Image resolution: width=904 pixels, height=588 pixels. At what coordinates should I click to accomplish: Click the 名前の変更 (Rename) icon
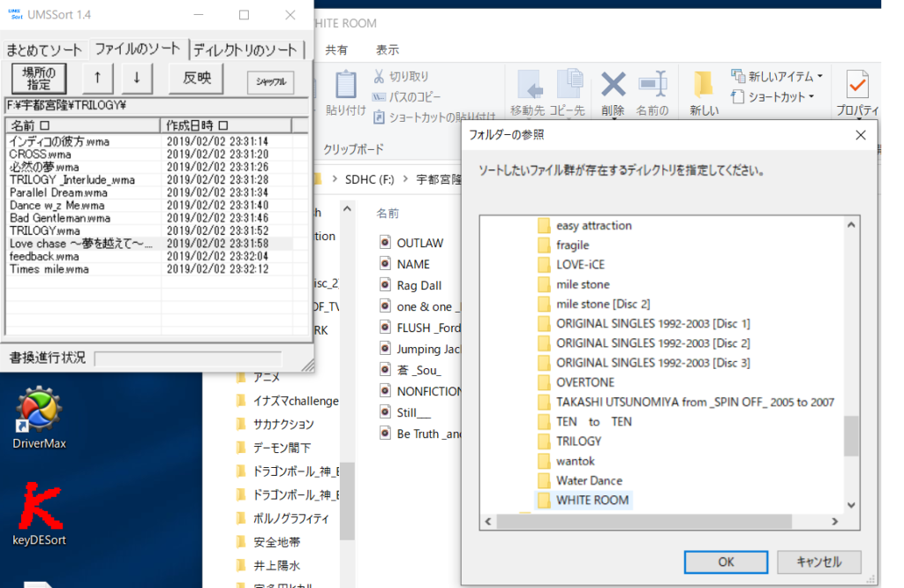[653, 84]
